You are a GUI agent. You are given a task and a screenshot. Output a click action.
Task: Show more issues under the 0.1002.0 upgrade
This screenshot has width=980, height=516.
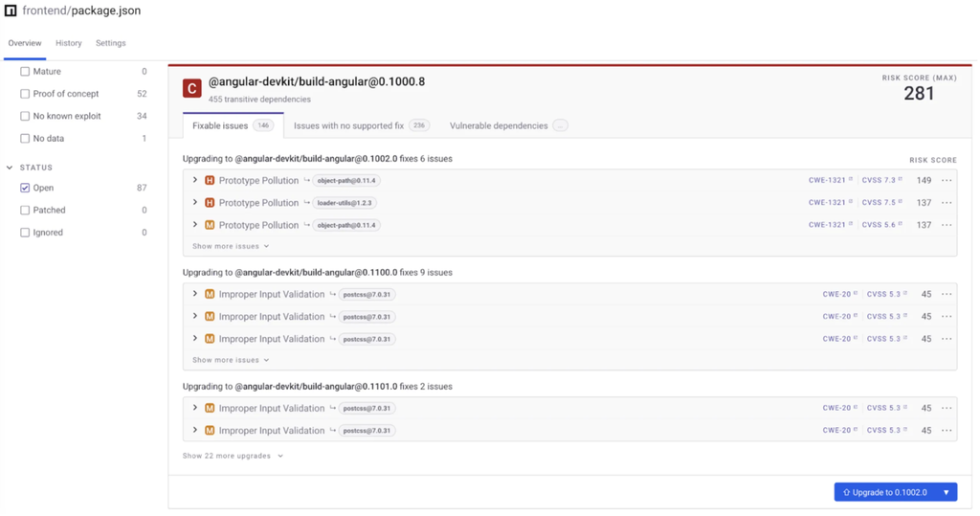click(231, 246)
